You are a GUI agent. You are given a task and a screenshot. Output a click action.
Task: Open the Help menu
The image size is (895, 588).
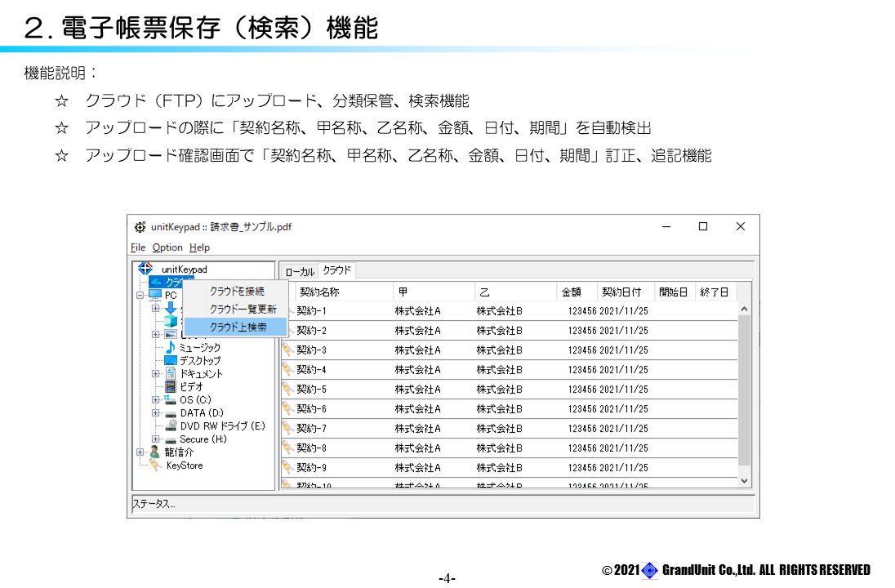point(199,247)
